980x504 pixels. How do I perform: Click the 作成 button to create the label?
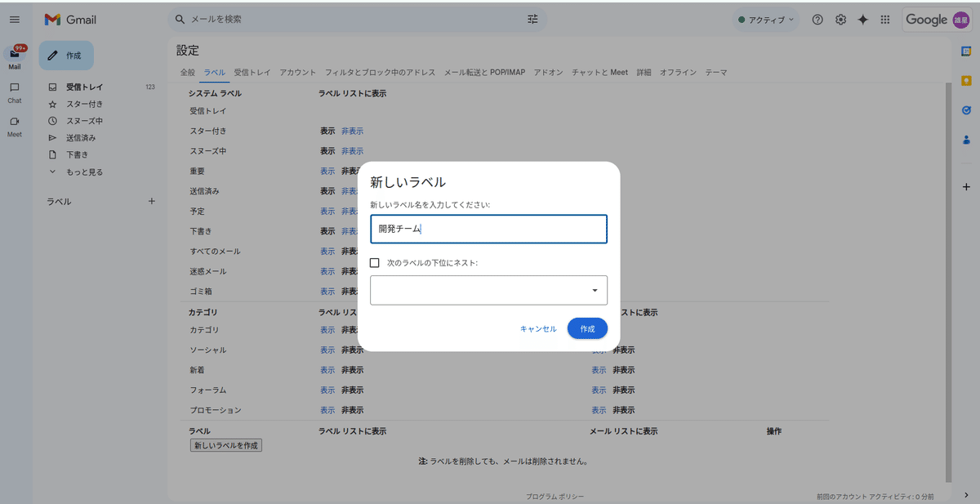click(x=587, y=328)
